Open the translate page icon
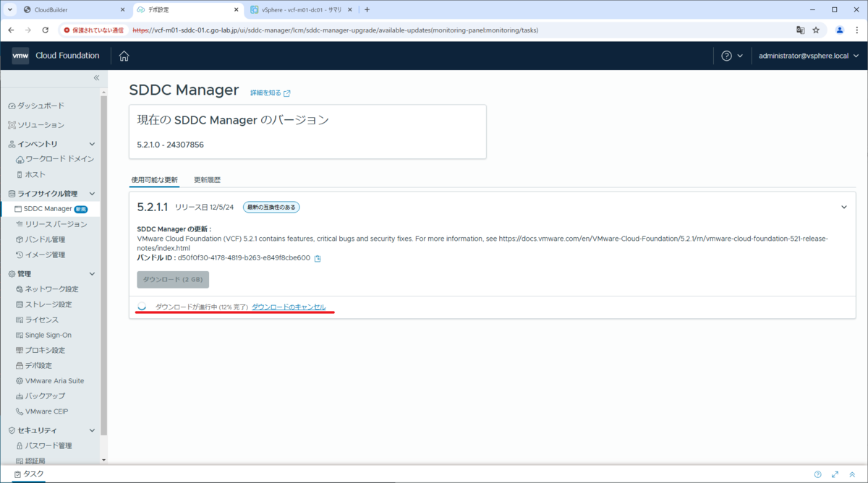868x483 pixels. tap(801, 30)
